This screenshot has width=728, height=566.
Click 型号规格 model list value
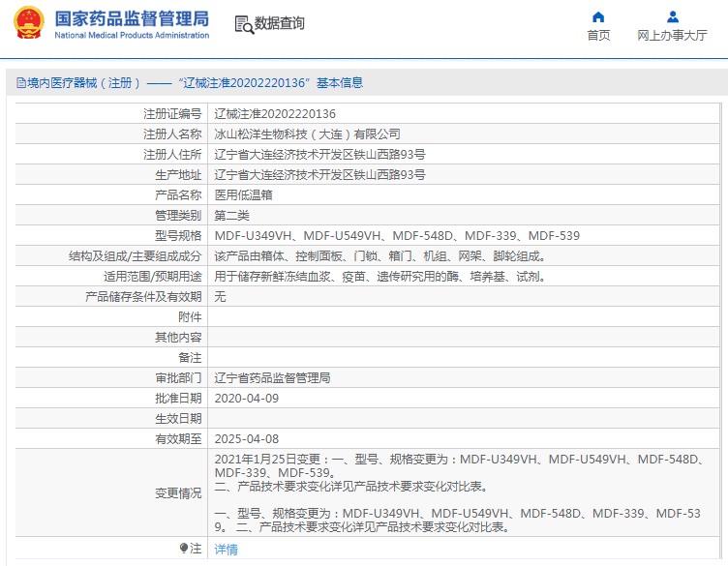point(397,236)
